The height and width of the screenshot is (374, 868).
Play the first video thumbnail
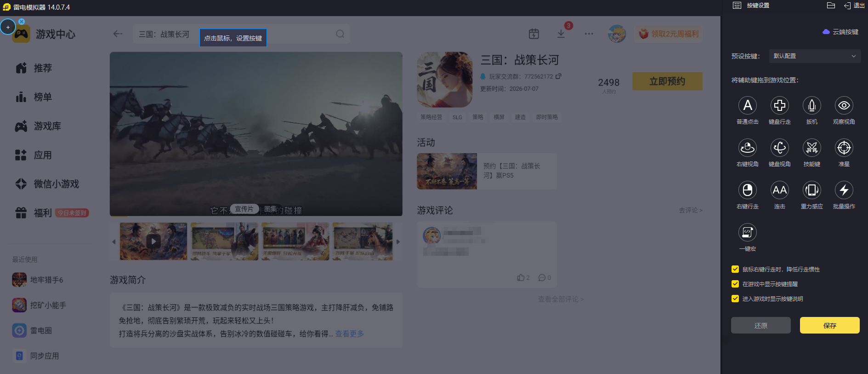[153, 242]
